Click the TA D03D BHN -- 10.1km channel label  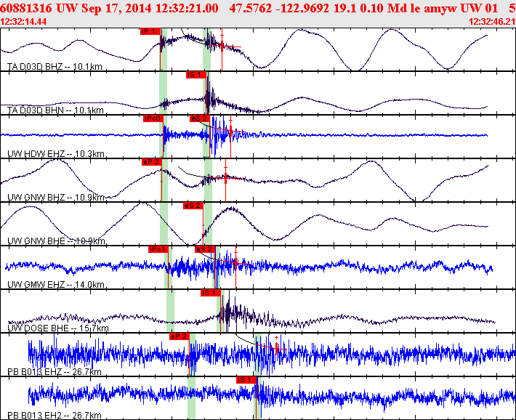(x=55, y=110)
